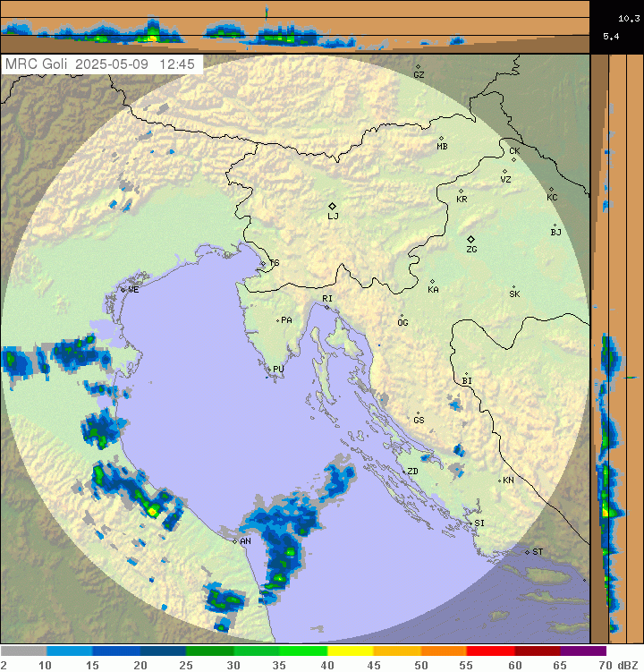Pick the dark red 60-65 dBZ swatch
The width and height of the screenshot is (644, 672).
[538, 651]
